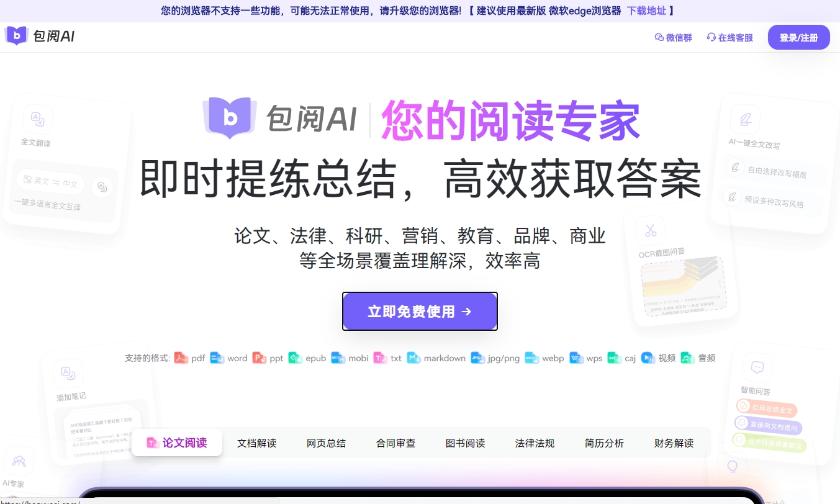The height and width of the screenshot is (504, 840).
Task: Click the OCR screenshot thumbnail image
Action: 682,287
